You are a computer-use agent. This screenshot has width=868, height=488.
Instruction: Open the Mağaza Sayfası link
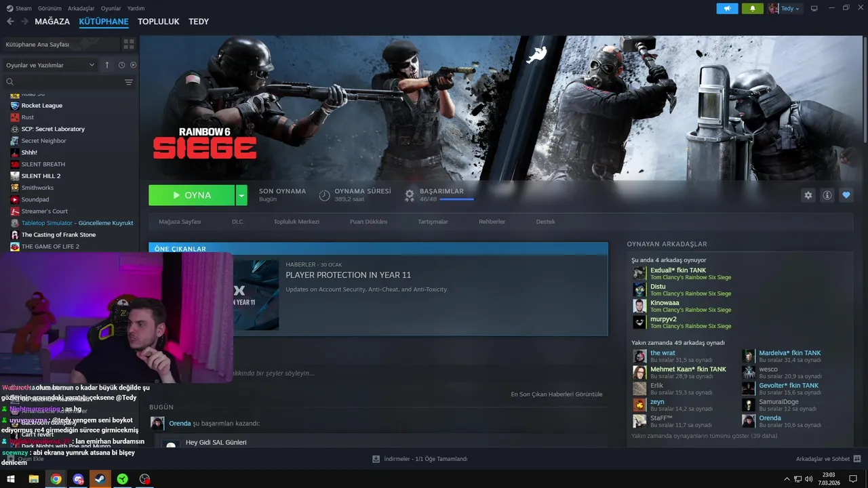pyautogui.click(x=180, y=222)
